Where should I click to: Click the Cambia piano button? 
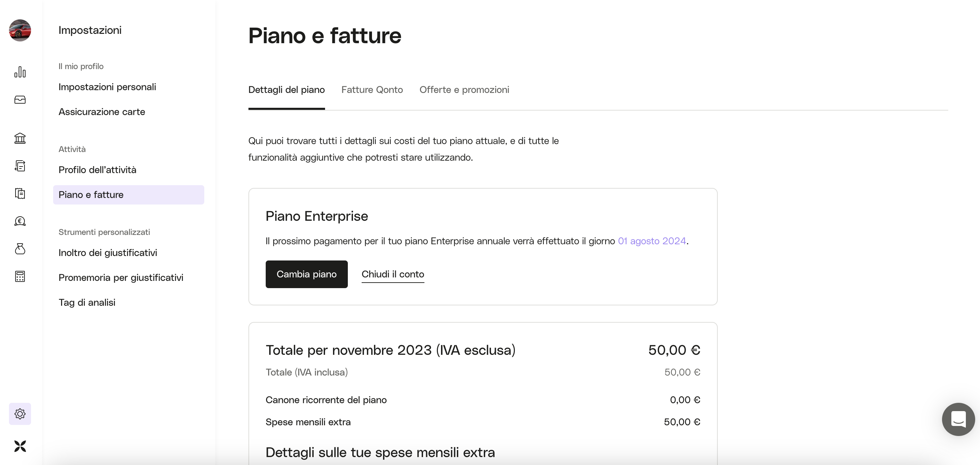(306, 274)
